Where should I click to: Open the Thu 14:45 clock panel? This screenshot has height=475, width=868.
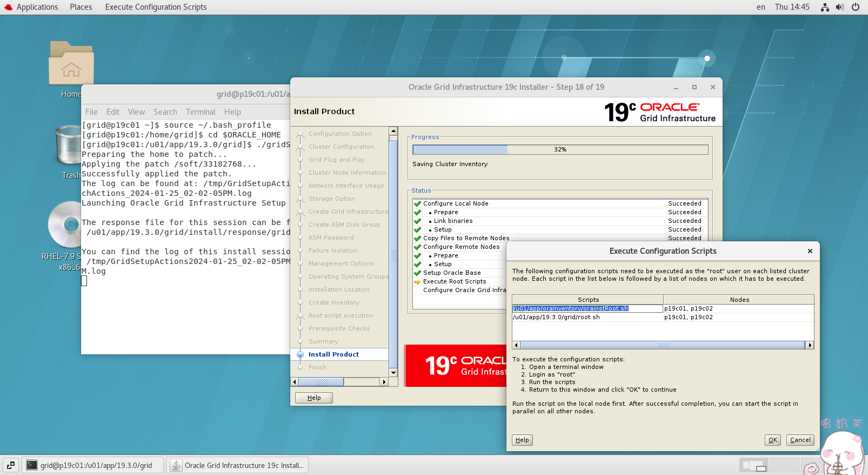click(x=792, y=7)
